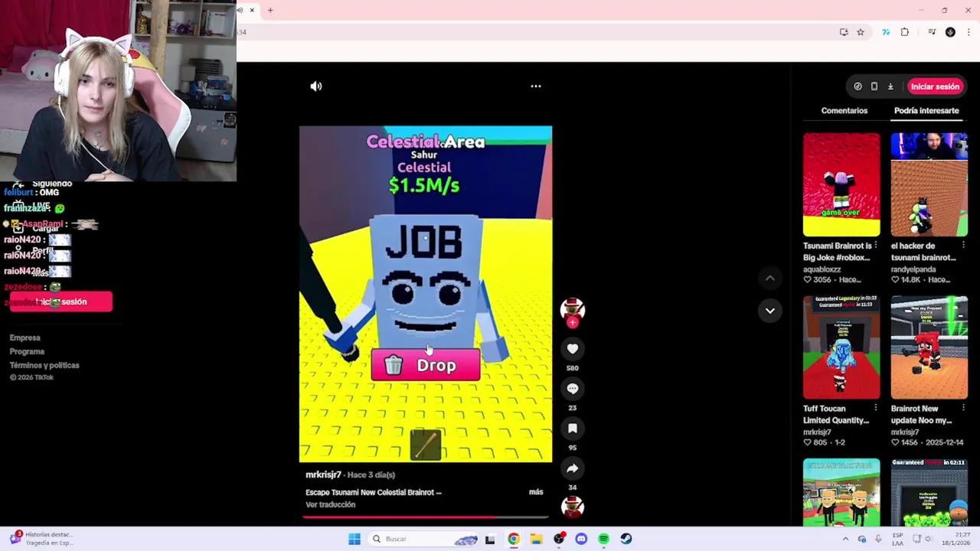Open the el hacker de tsunami brainrot thumbnail
The width and height of the screenshot is (980, 551).
pos(929,184)
